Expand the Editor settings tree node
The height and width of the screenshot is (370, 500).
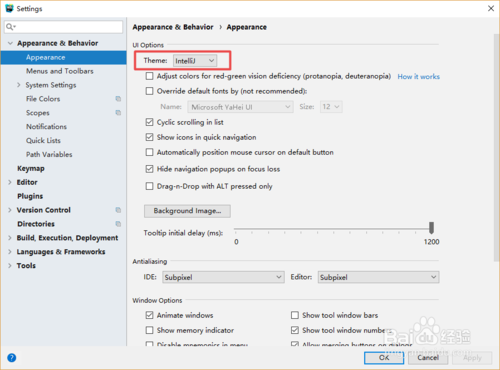(10, 182)
